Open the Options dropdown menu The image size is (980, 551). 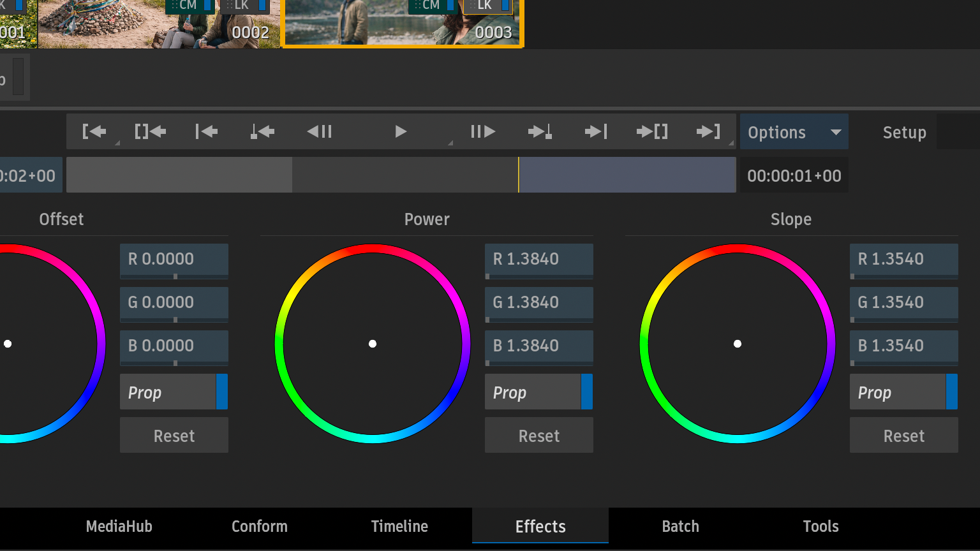[x=794, y=132]
